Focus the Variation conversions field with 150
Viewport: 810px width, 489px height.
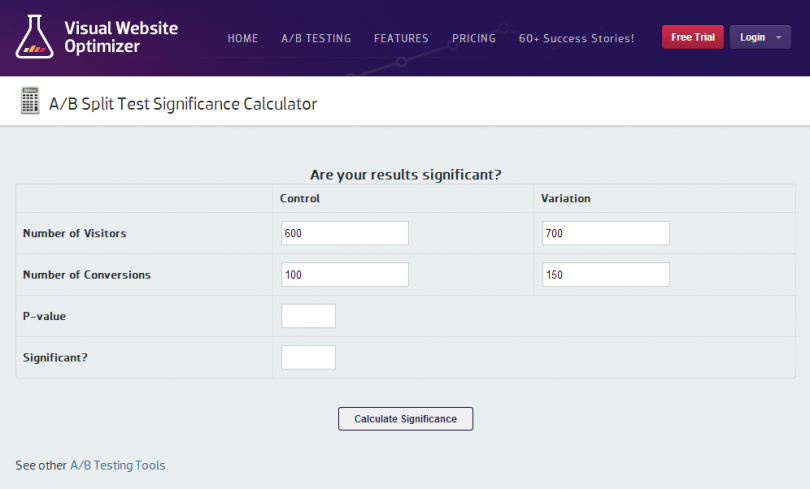[606, 274]
